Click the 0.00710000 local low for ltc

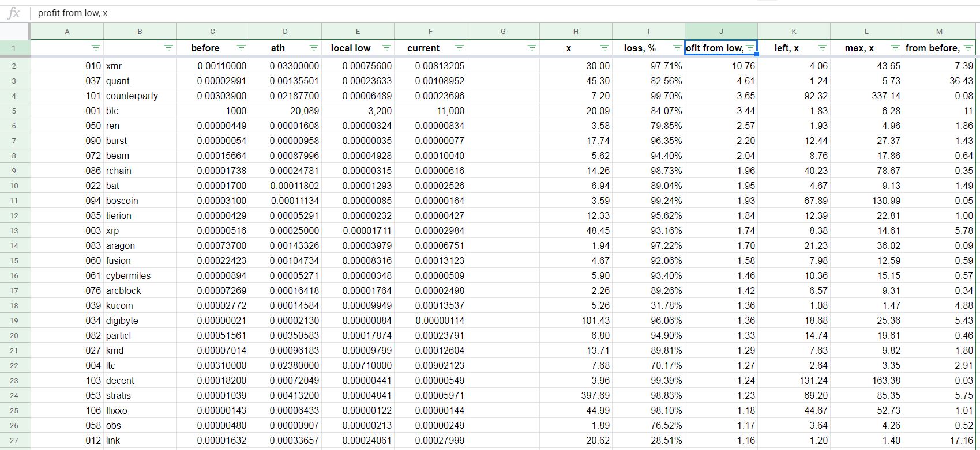(358, 365)
